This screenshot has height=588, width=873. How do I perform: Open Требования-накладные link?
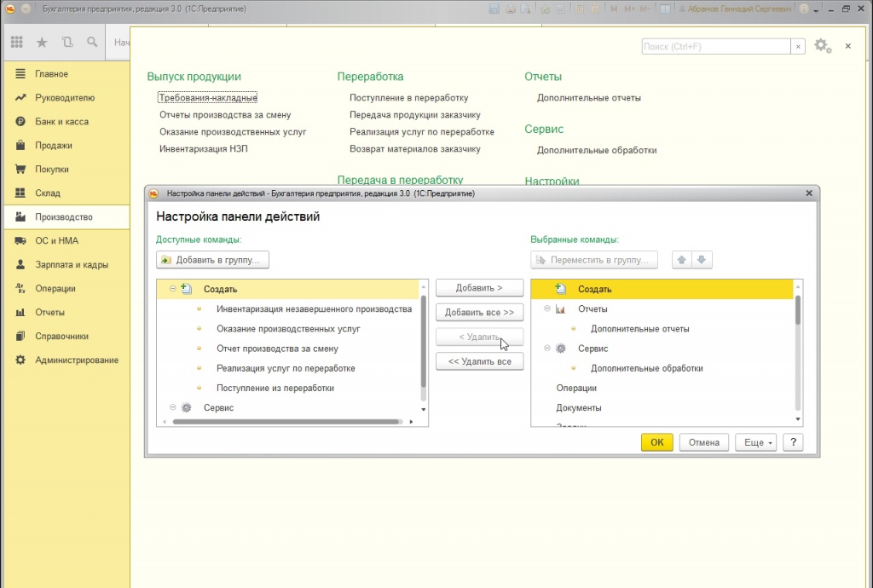click(208, 97)
